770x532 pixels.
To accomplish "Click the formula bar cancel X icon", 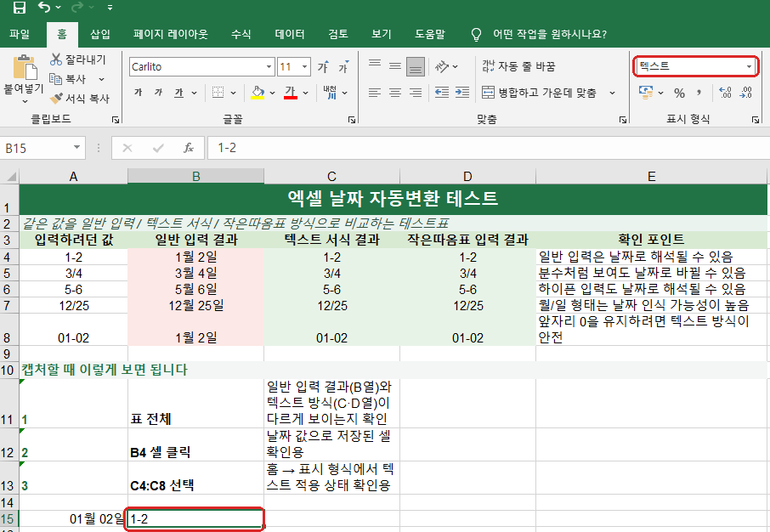I will (127, 148).
